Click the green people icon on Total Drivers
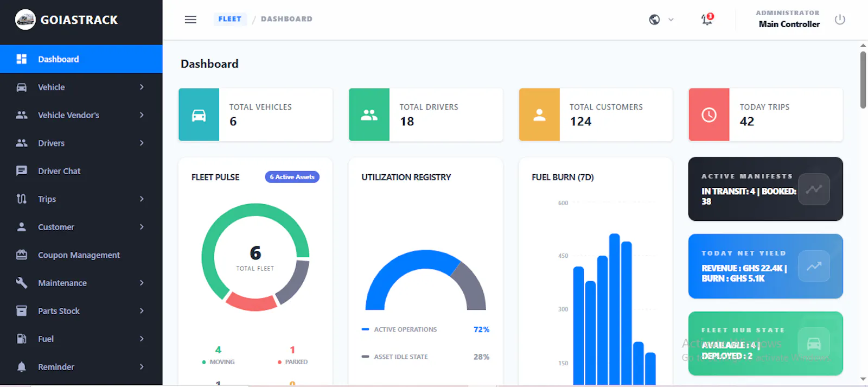Image resolution: width=868 pixels, height=387 pixels. click(369, 115)
